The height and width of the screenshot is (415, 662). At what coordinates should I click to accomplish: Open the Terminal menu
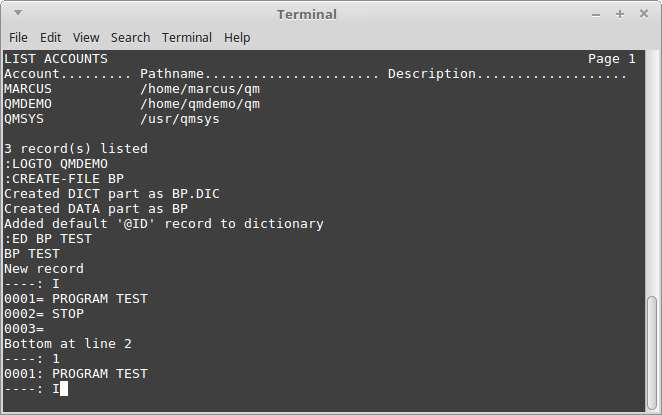[x=187, y=38]
